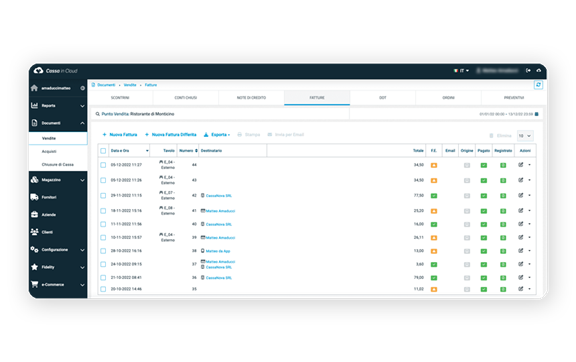Open the home icon beside amaduccimatteo

[35, 88]
